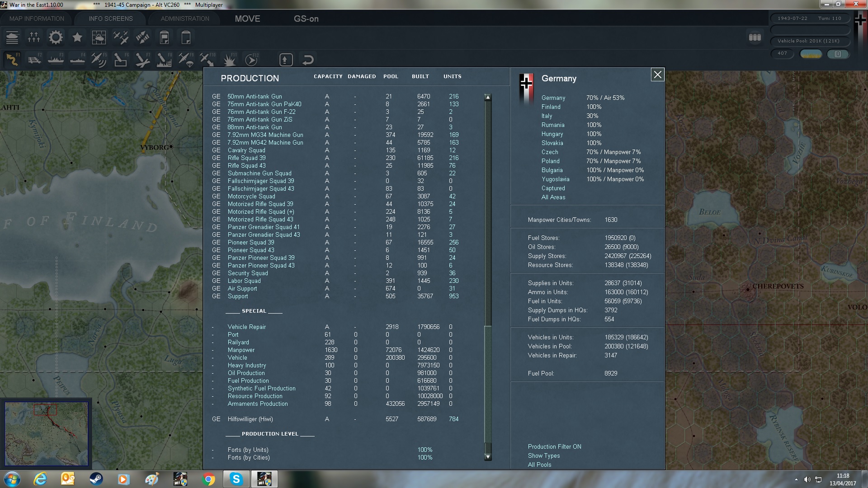868x488 pixels.
Task: Select the F10 air transfer mode
Action: point(208,60)
